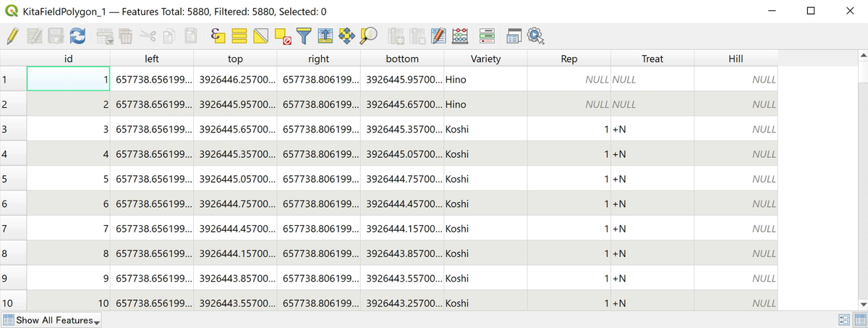The width and height of the screenshot is (868, 328).
Task: Open conditional formatting panel
Action: pos(487,35)
